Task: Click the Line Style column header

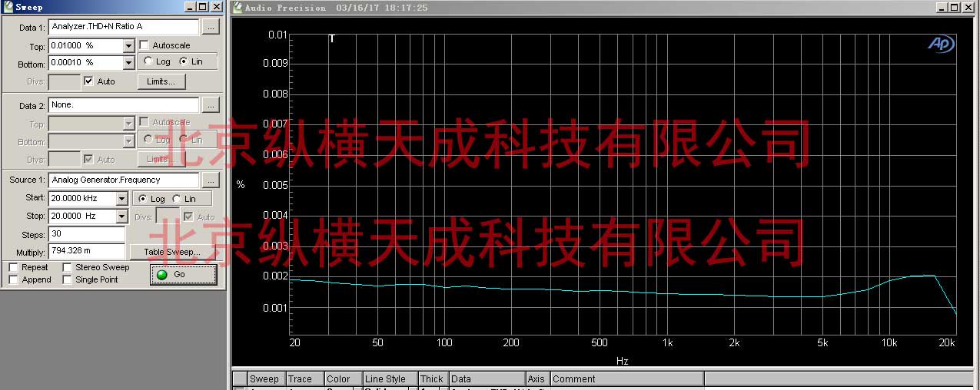Action: (390, 379)
